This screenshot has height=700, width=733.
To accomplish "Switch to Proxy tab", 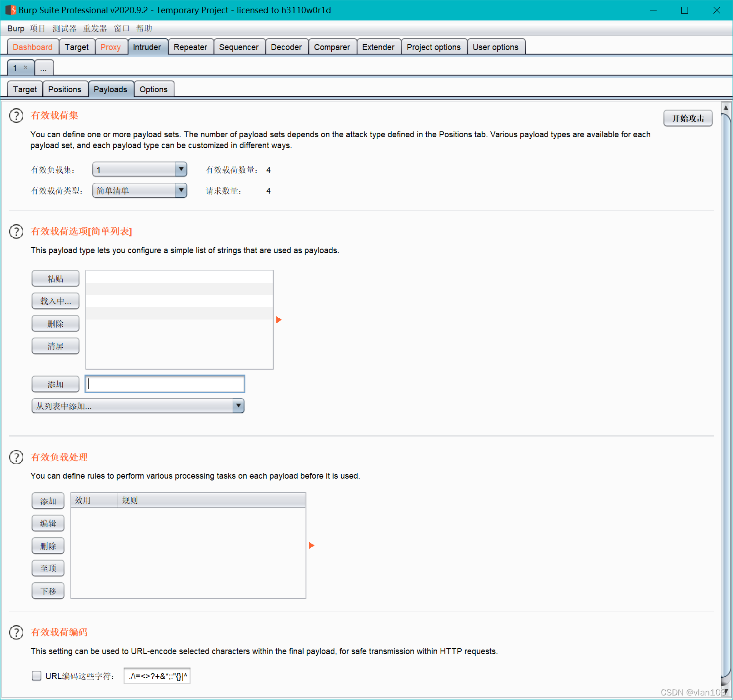I will (110, 47).
